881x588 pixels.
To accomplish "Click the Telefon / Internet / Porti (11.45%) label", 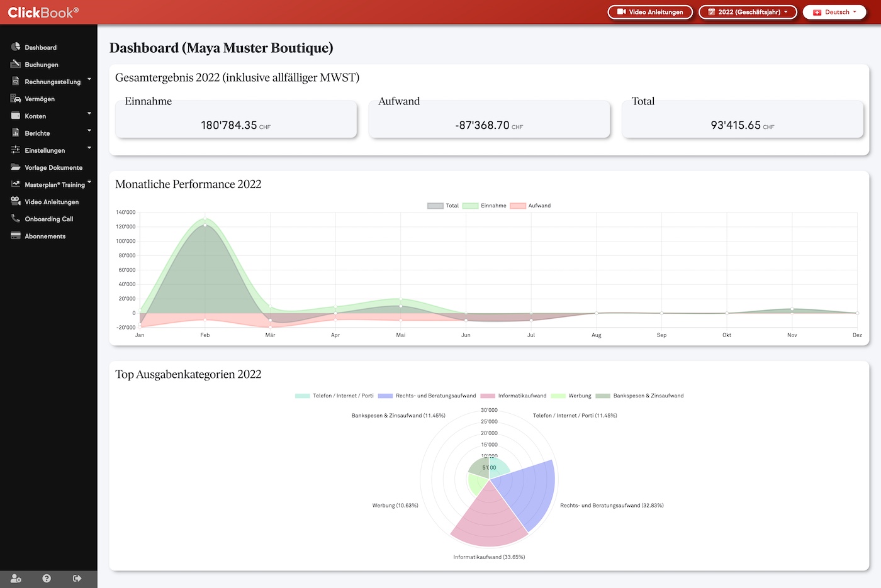I will pos(575,416).
